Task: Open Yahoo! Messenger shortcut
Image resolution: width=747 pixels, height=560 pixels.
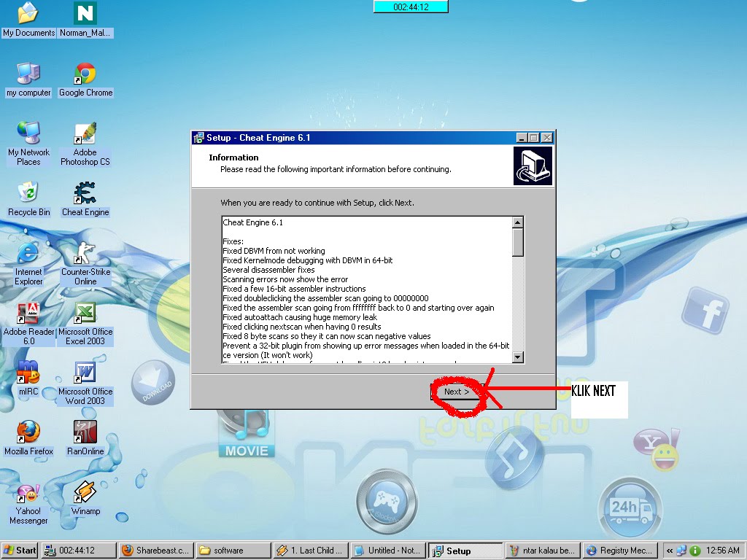Action: point(28,503)
